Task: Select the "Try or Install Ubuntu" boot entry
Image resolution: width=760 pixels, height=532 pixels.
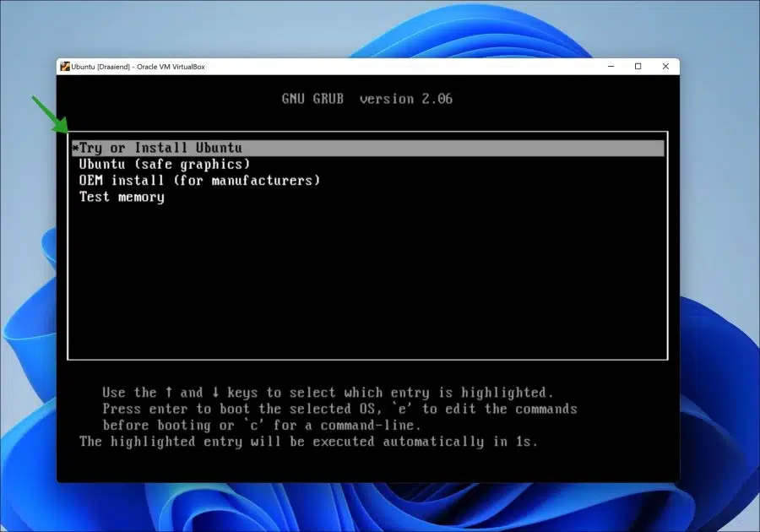Action: [x=368, y=149]
